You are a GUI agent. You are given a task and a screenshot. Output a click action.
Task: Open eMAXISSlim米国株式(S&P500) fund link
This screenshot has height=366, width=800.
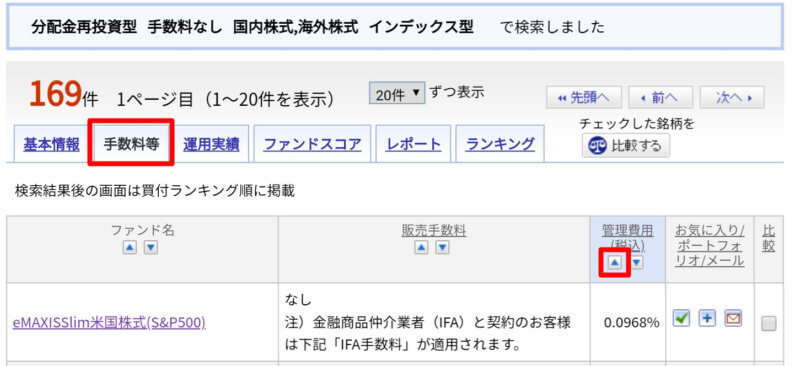coord(109,323)
